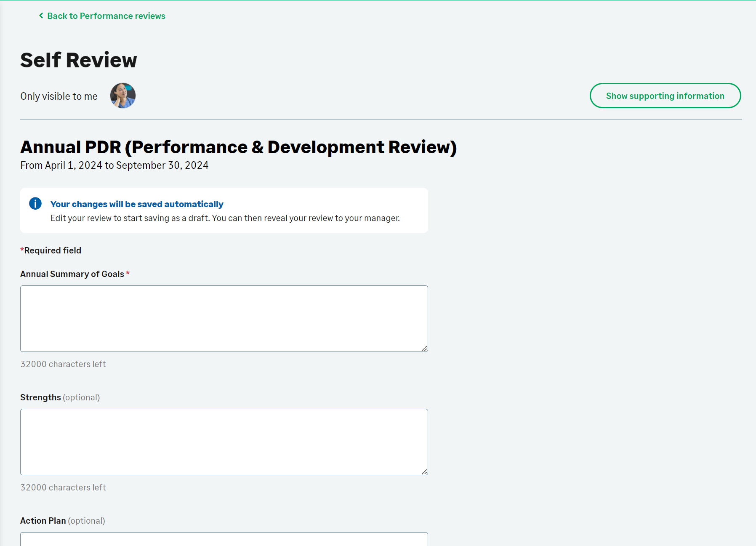
Task: Click character counter below Annual Summary box
Action: click(63, 364)
